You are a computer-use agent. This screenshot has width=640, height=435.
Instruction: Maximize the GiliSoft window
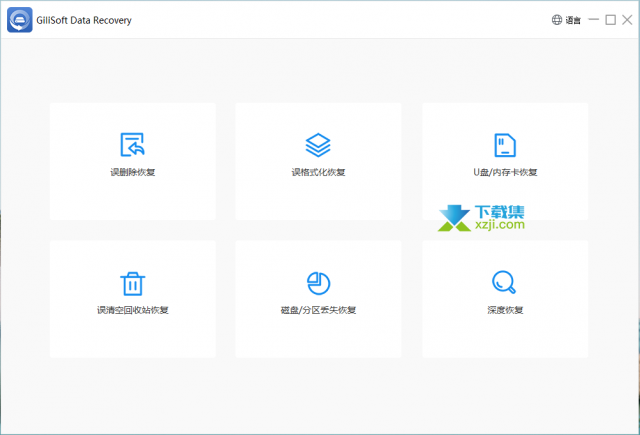coord(611,20)
